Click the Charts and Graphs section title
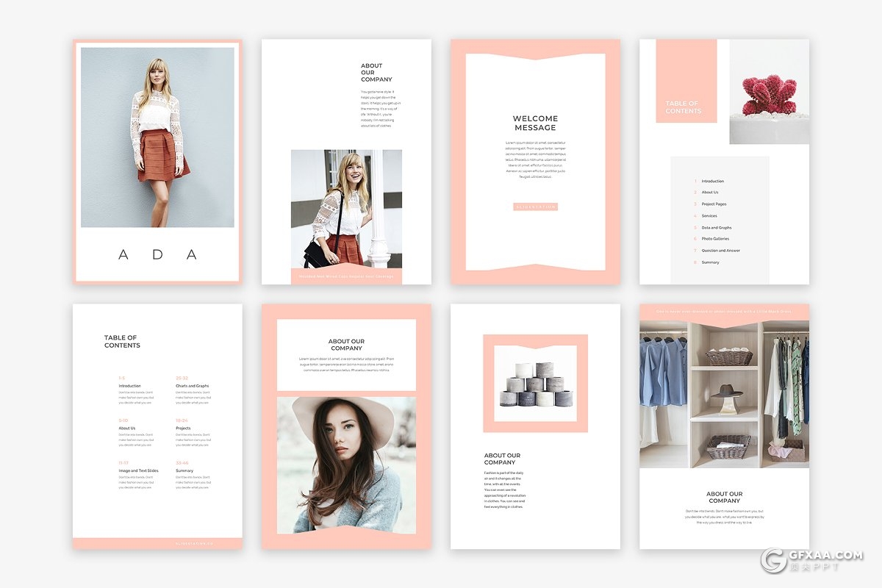Image resolution: width=882 pixels, height=588 pixels. coord(192,386)
